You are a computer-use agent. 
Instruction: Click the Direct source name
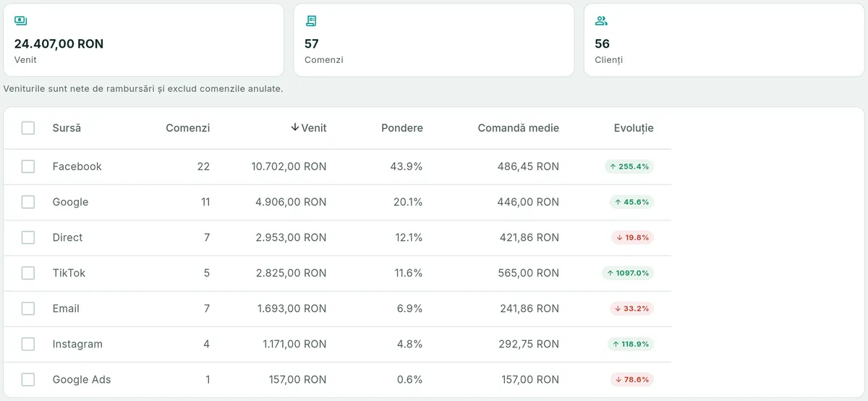68,237
